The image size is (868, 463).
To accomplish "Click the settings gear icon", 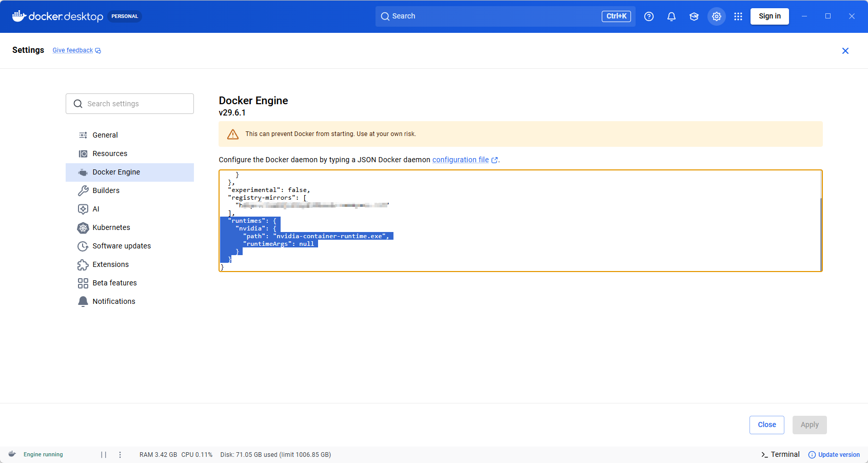I will click(x=717, y=16).
